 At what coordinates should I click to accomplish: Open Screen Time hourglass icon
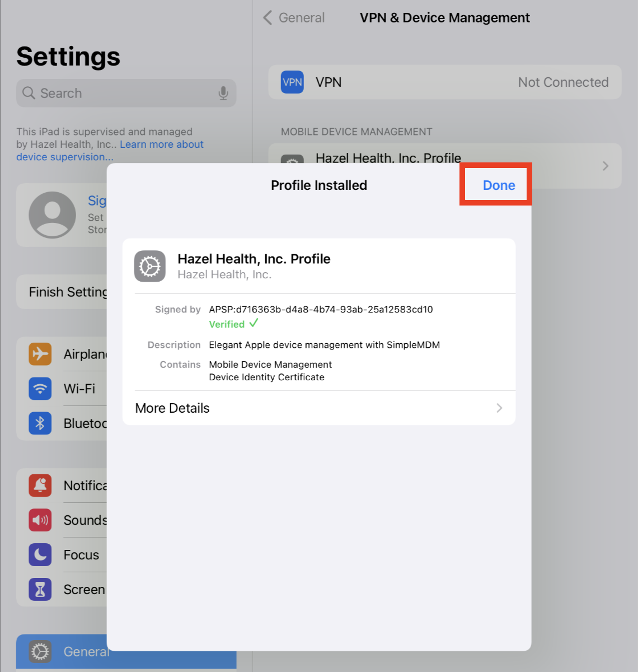(x=40, y=590)
